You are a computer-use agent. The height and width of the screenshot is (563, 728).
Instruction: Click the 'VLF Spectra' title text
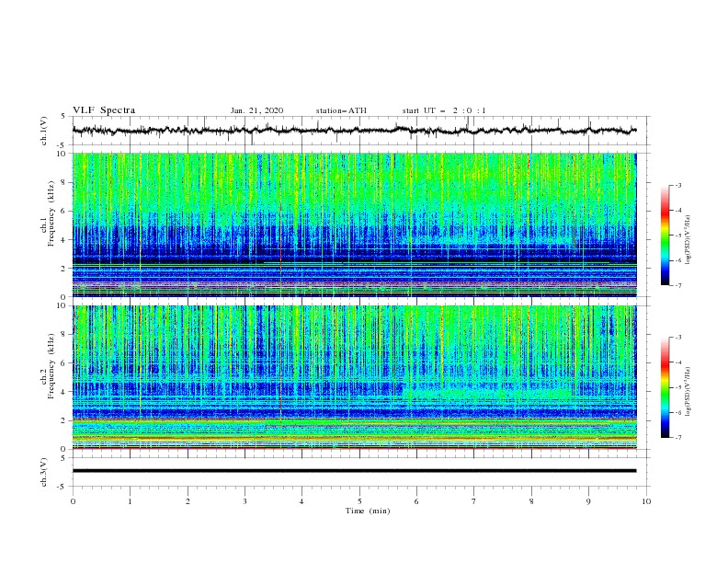104,110
